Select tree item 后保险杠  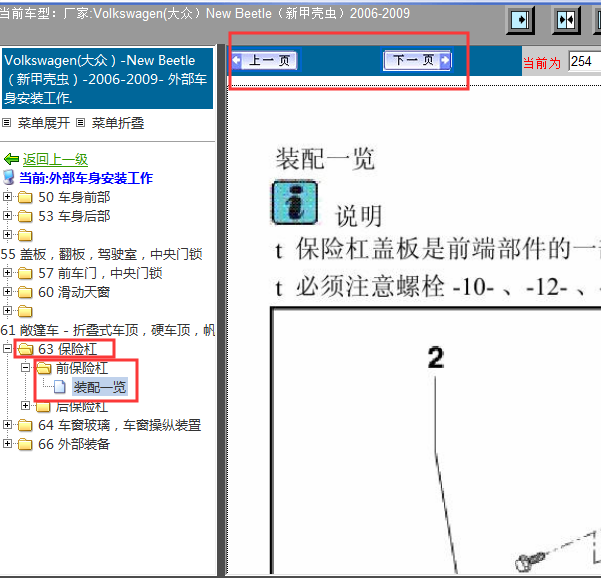click(82, 407)
